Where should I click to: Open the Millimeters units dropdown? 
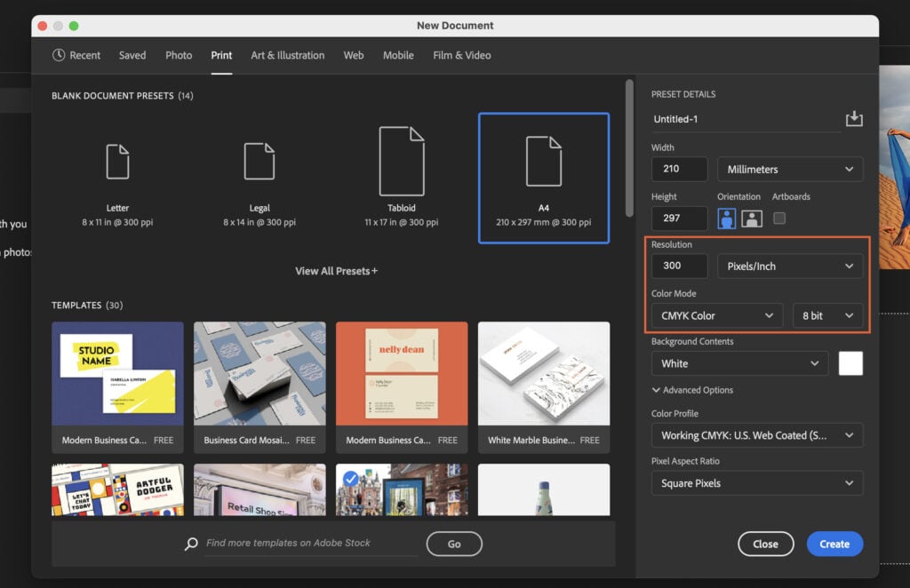(x=789, y=169)
